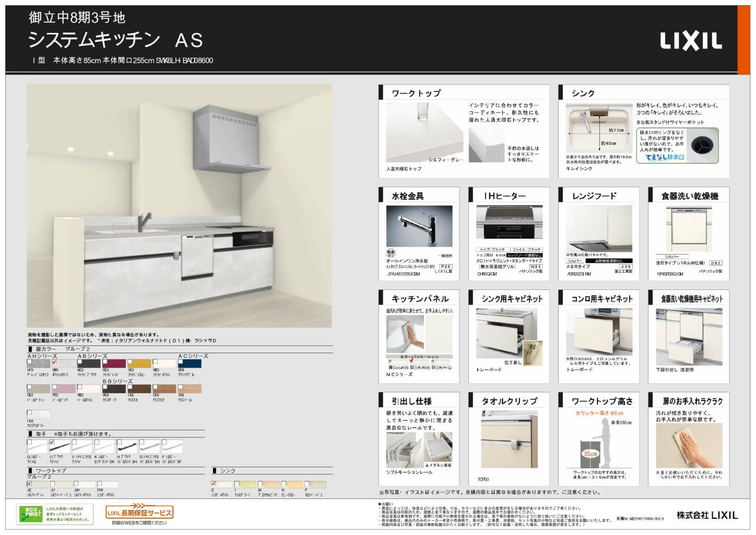
Task: Click the ECO FIRST badge icon
Action: [x=30, y=514]
